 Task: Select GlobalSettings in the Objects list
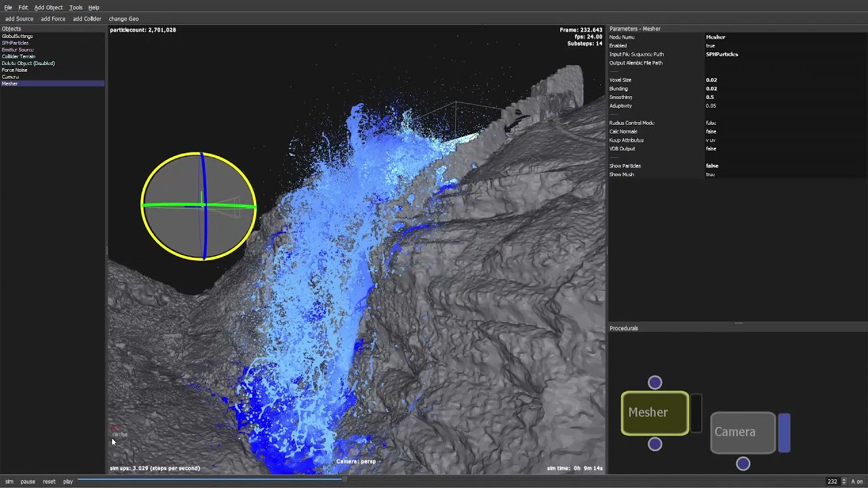coord(52,36)
